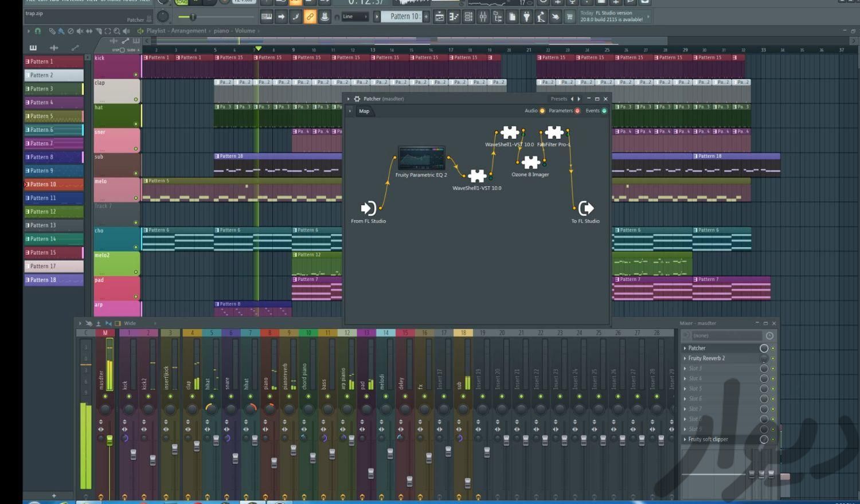Expand the Fruity Reeverb 2 slot arrow

685,358
